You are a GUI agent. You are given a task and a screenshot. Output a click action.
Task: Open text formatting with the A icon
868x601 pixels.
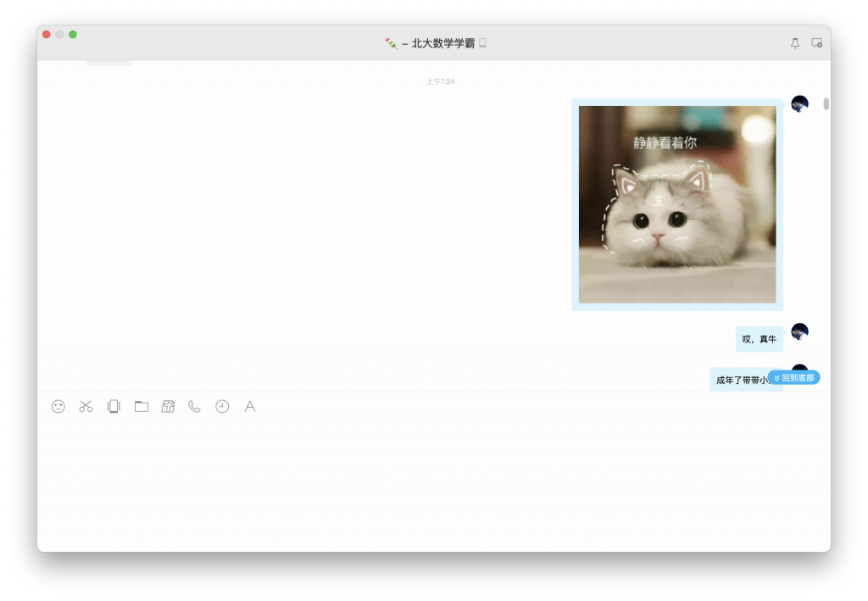click(x=249, y=406)
